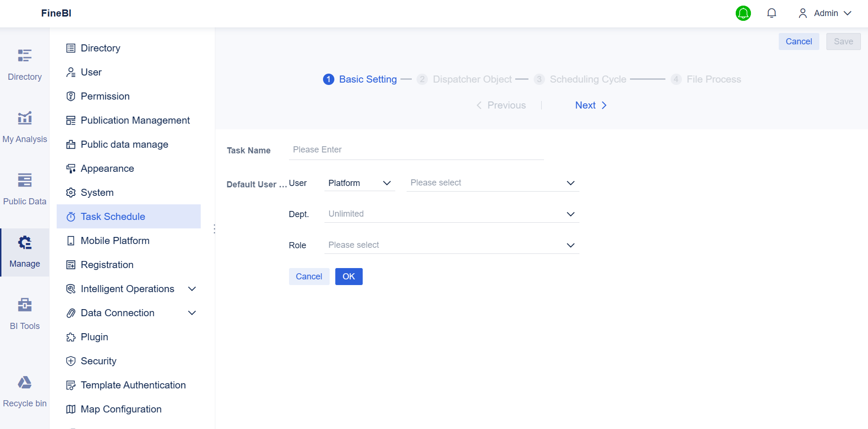The image size is (868, 429).
Task: Expand the Intelligent Operations menu
Action: [x=127, y=288]
